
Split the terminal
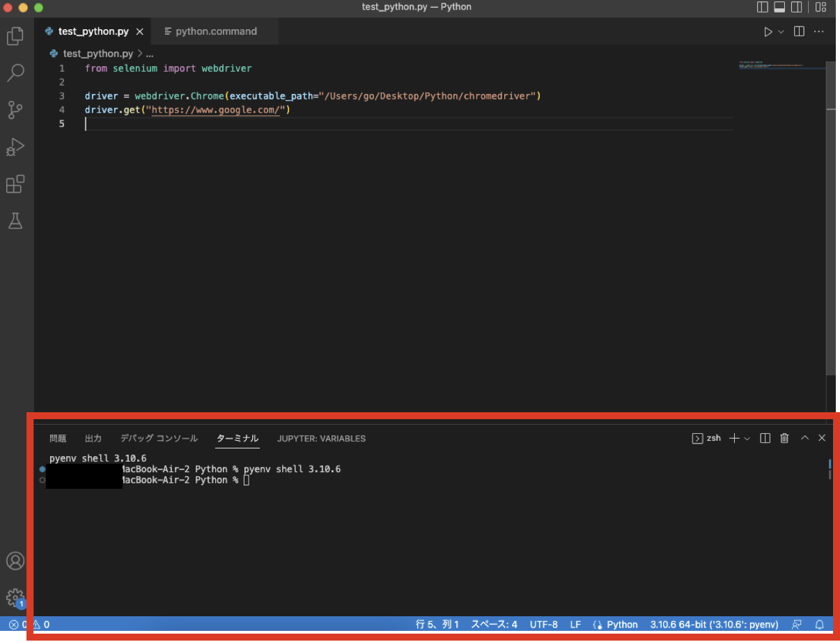[x=765, y=438]
